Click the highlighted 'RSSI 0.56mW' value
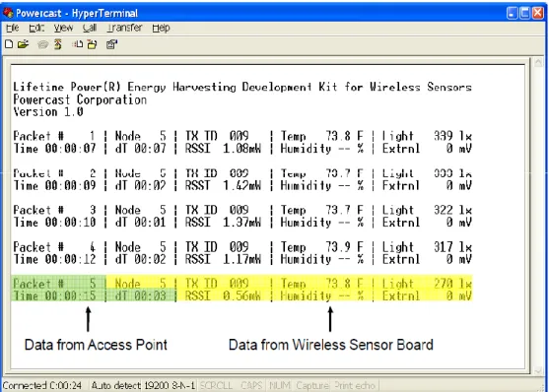 coord(223,295)
